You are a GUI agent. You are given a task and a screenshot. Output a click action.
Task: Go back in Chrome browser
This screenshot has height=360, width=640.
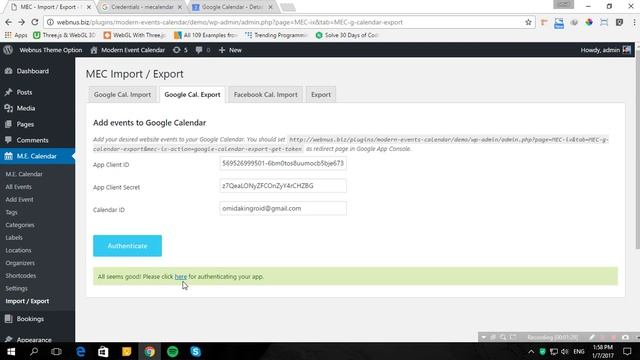(9, 22)
